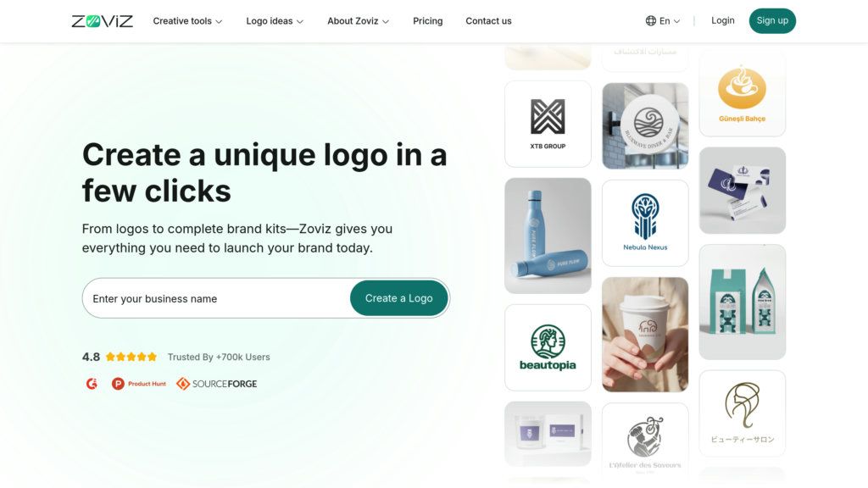
Task: Click the Sign up button
Action: click(772, 21)
